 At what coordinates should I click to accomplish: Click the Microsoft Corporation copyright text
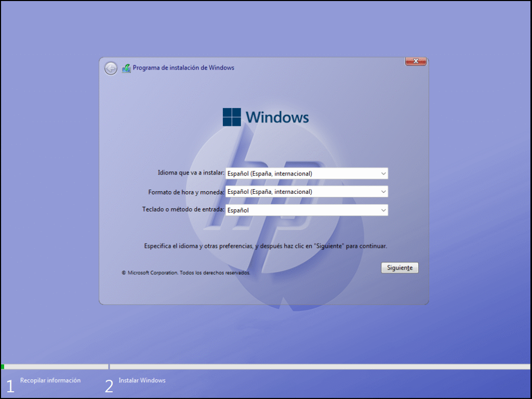click(x=185, y=273)
